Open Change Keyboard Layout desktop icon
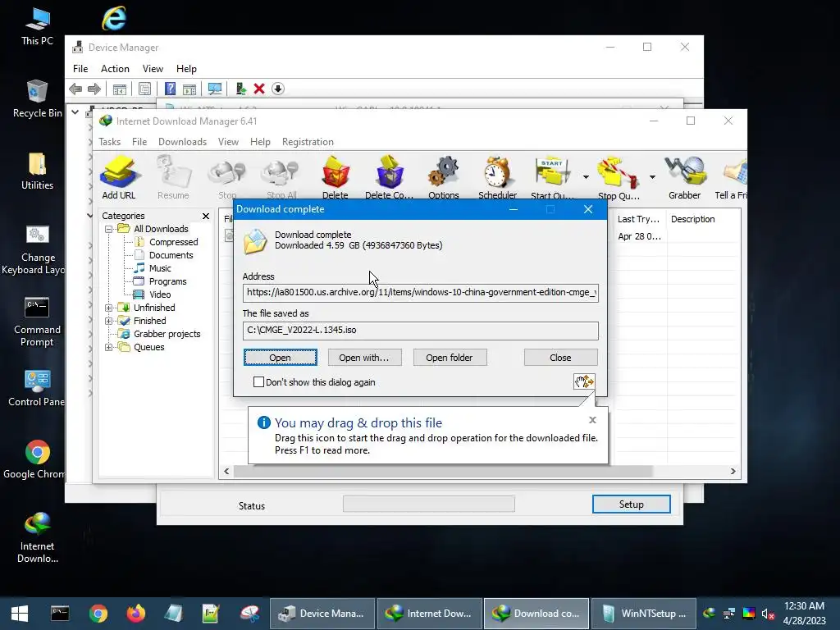 click(37, 250)
